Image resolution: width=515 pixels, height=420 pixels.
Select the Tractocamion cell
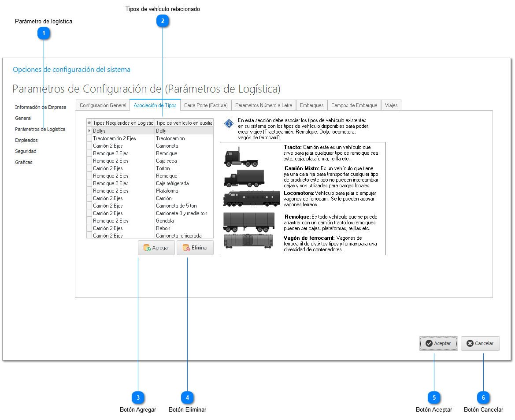point(184,138)
